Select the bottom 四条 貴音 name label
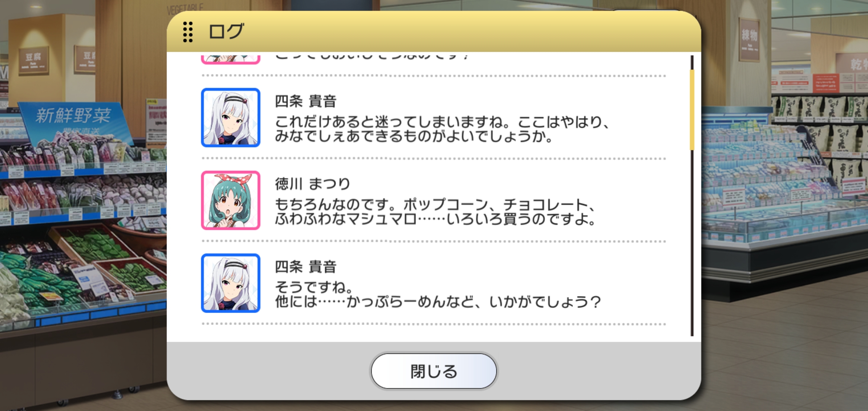 (x=306, y=267)
